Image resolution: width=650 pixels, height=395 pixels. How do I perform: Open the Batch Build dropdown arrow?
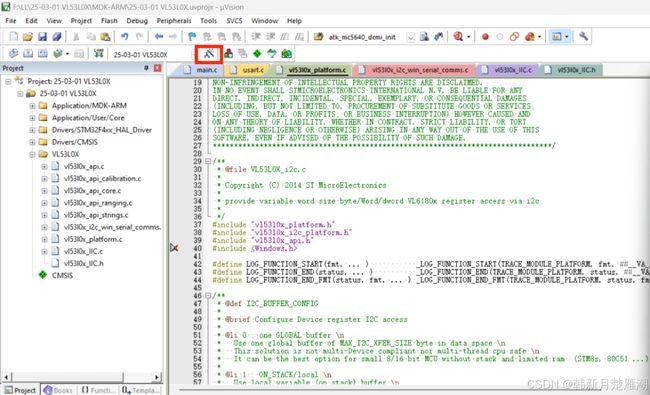67,54
